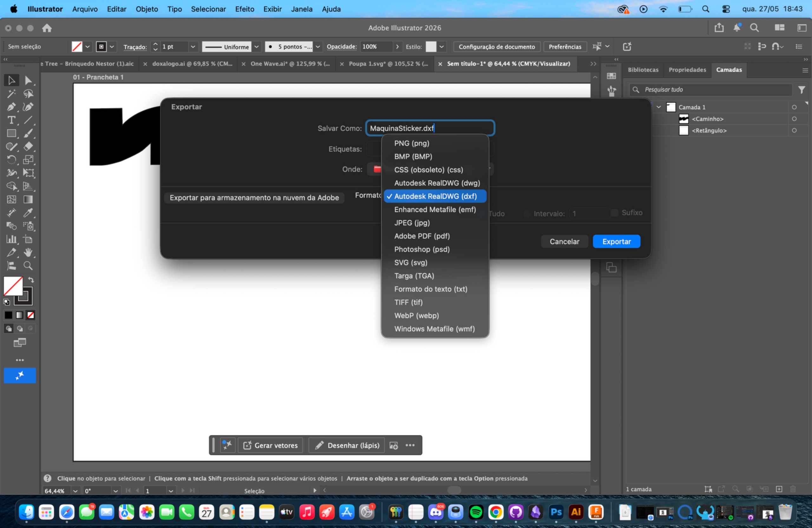This screenshot has width=812, height=528.
Task: Click the Pesquisar tudo search field
Action: 710,90
